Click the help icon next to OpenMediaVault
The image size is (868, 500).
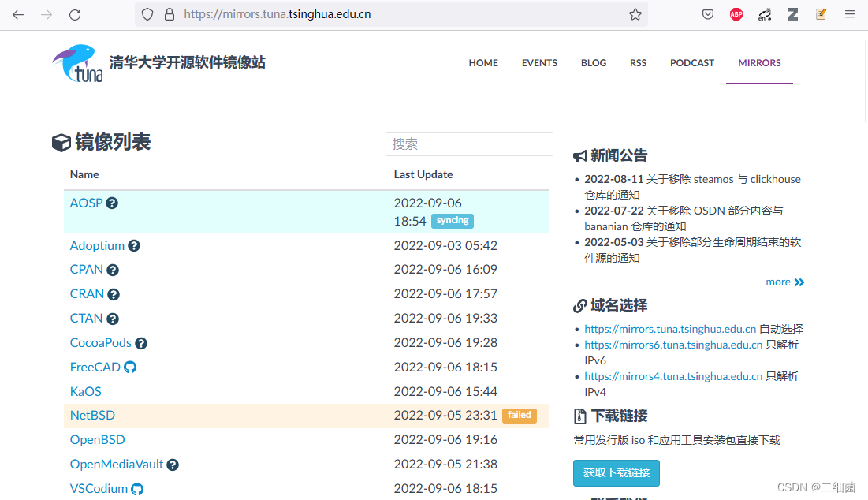(173, 465)
